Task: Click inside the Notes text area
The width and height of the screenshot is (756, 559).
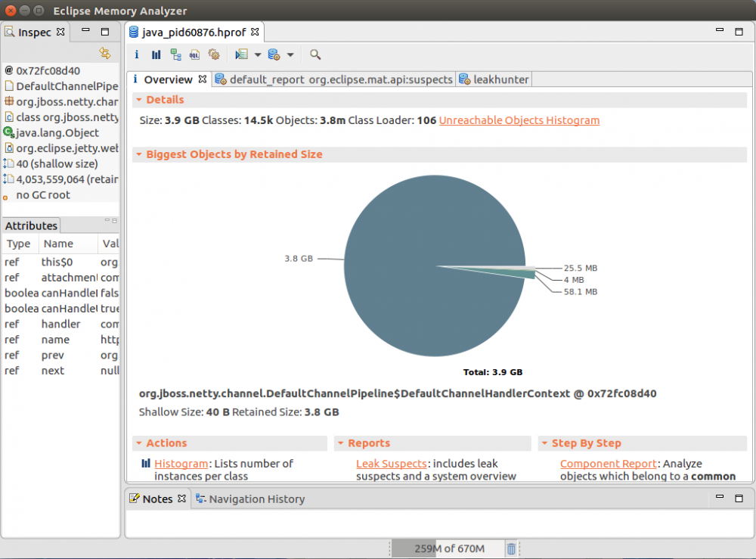Action: pyautogui.click(x=439, y=523)
